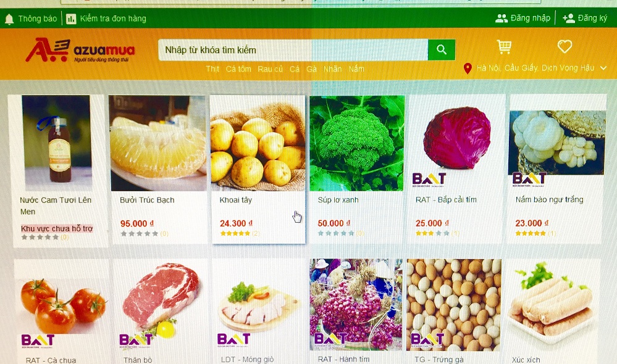Click the star rating under Khoai tây
The height and width of the screenshot is (364, 617).
coord(235,233)
